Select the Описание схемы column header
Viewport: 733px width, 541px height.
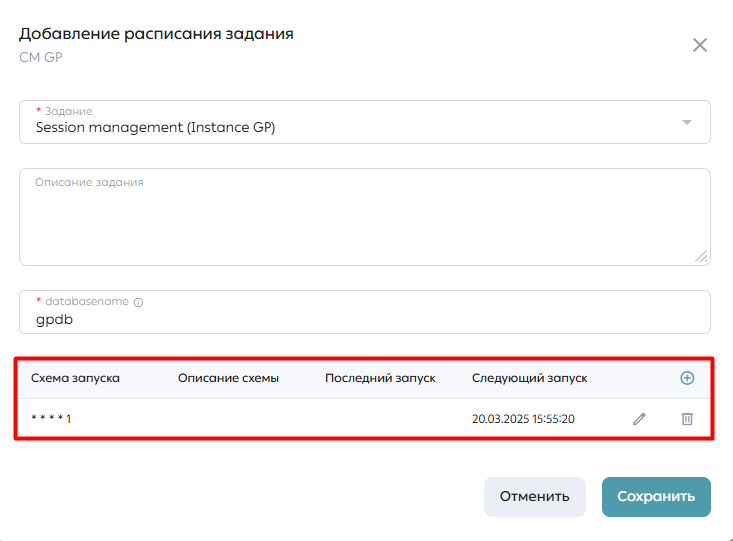coord(228,378)
